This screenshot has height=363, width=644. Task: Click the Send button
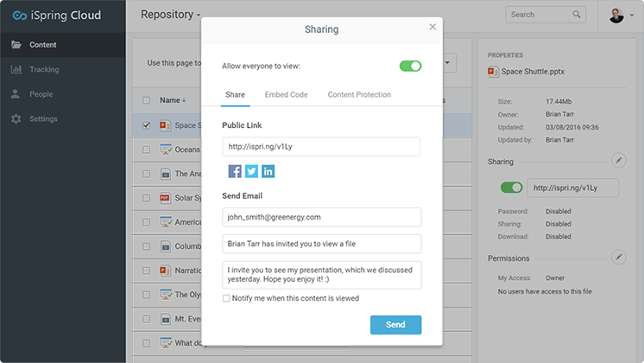[395, 325]
